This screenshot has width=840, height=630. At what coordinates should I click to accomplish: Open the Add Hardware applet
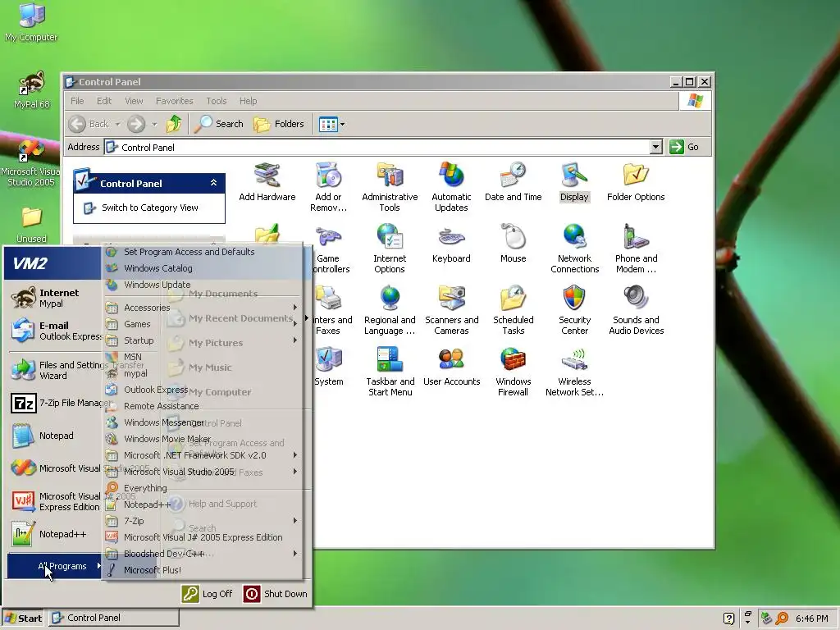click(267, 182)
